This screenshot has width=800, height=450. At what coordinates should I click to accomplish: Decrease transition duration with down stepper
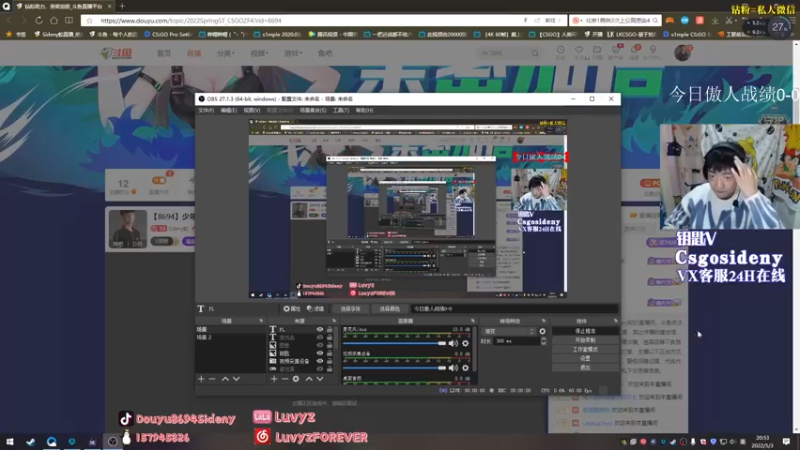tap(543, 343)
